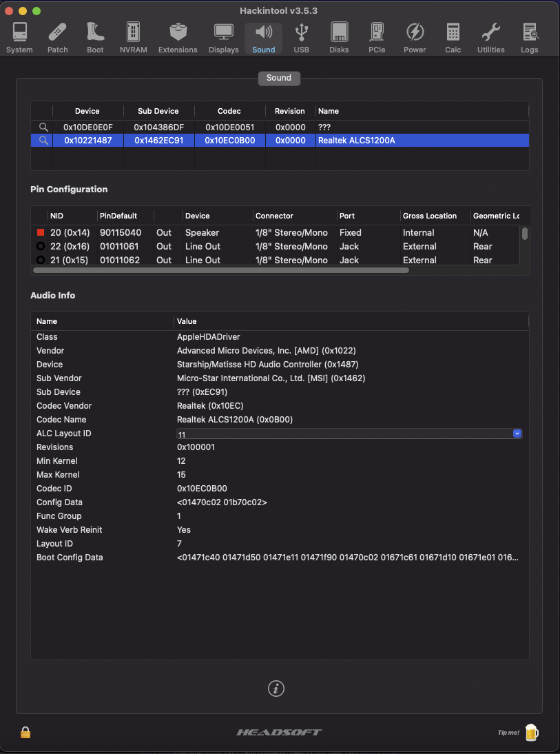The height and width of the screenshot is (754, 560).
Task: Click the orange lock icon
Action: coord(25,733)
